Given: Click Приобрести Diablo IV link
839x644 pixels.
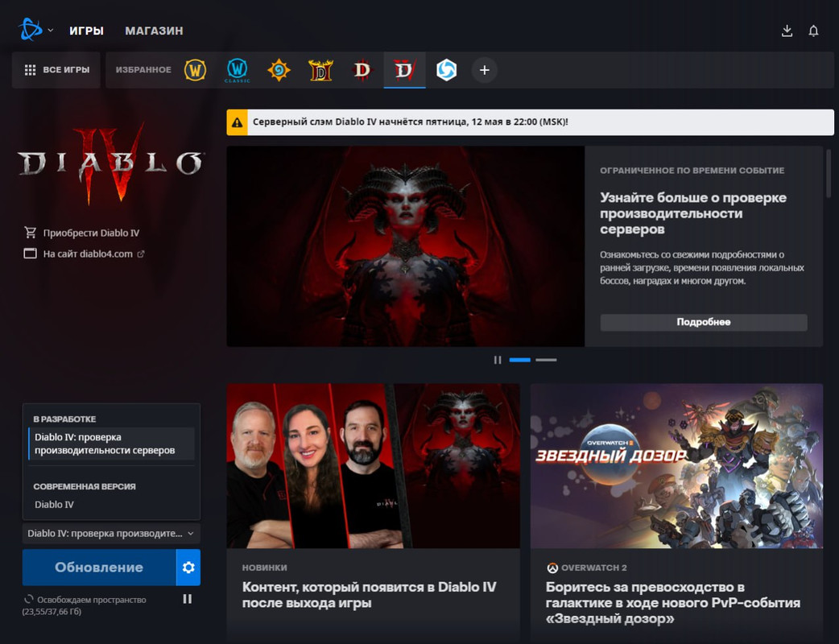Looking at the screenshot, I should [91, 233].
